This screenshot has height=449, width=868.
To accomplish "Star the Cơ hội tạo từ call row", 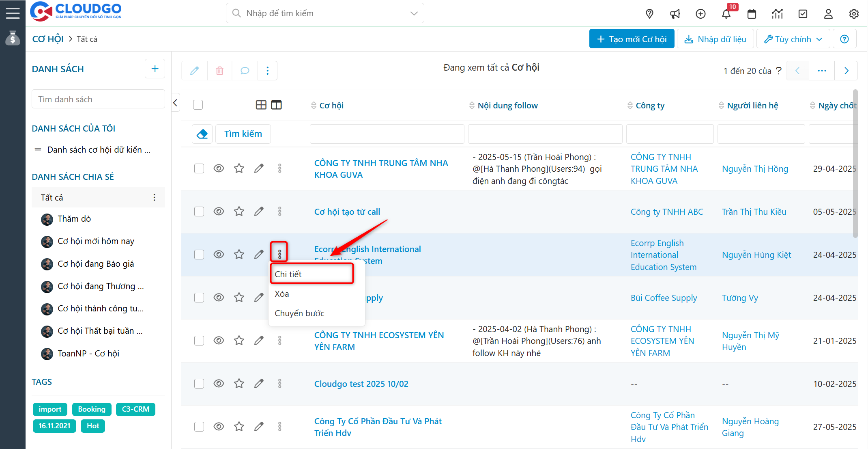I will 239,212.
